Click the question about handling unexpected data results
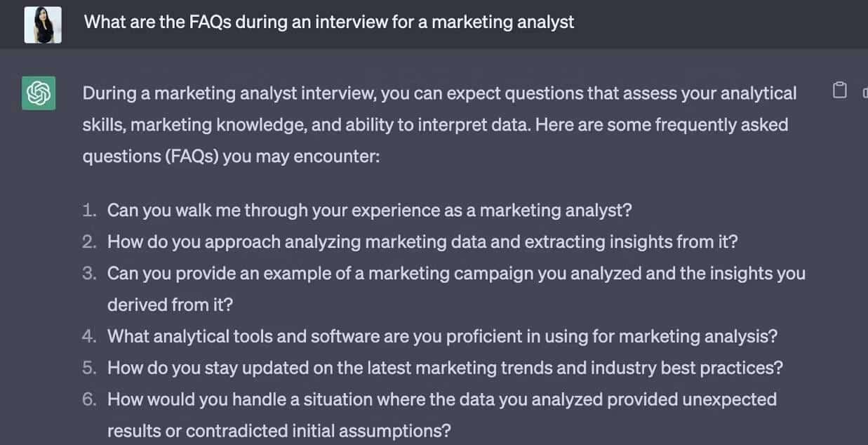868x445 pixels. pos(441,399)
